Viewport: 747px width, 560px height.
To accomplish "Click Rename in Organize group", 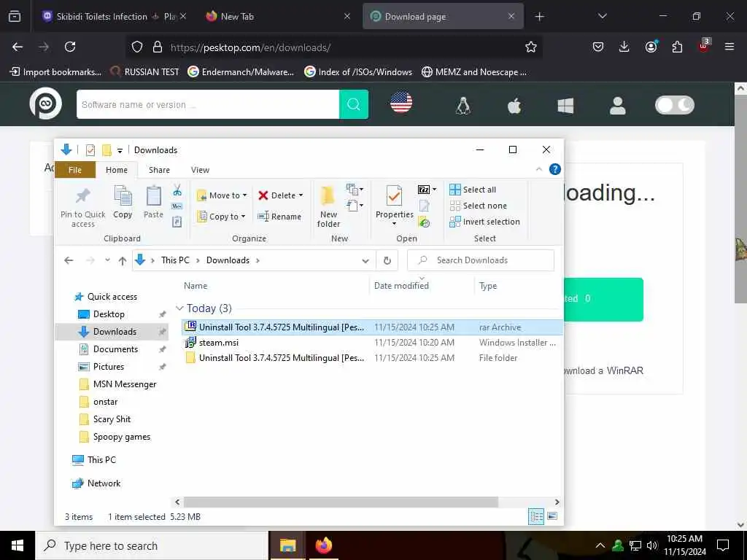I will (x=279, y=216).
